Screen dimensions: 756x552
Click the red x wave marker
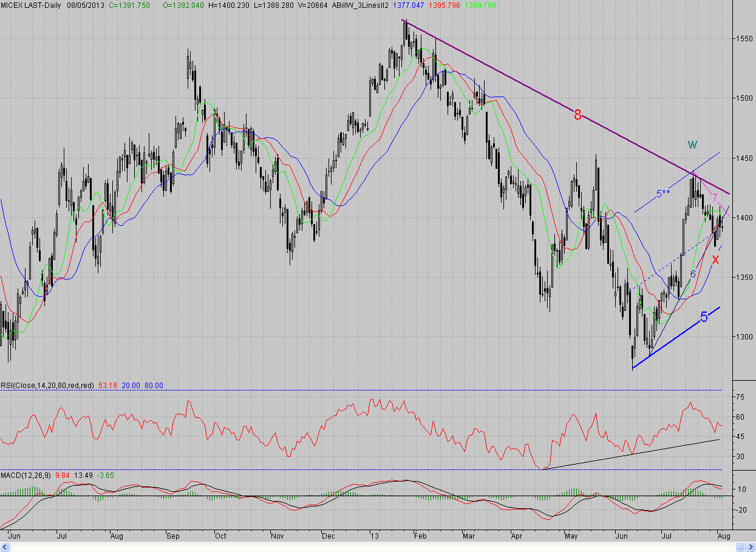click(x=715, y=259)
